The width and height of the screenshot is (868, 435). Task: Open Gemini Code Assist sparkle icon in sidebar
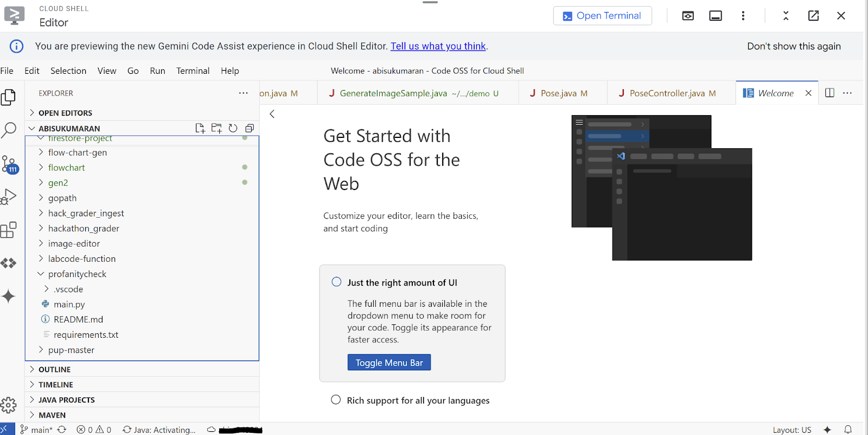tap(9, 297)
